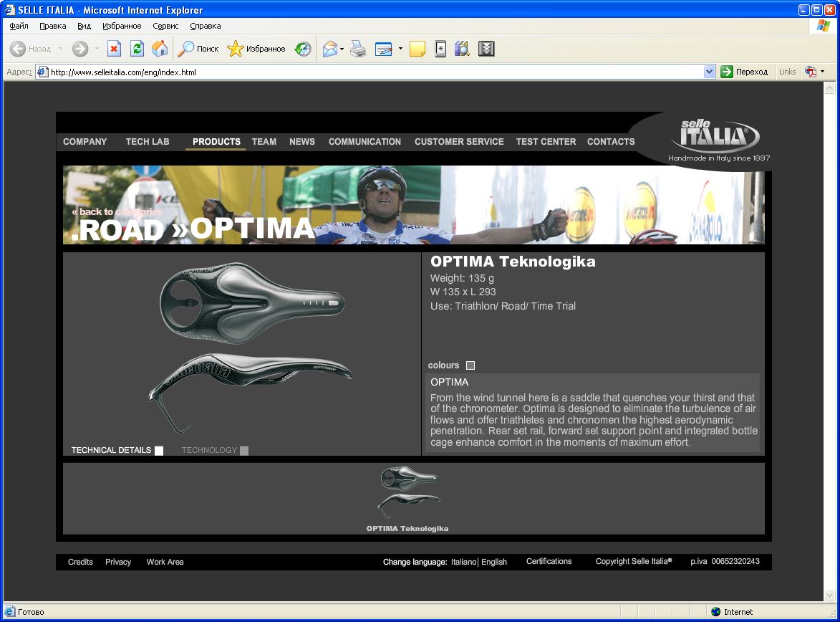Open COMMUNICATION site section
This screenshot has width=840, height=622.
click(365, 142)
